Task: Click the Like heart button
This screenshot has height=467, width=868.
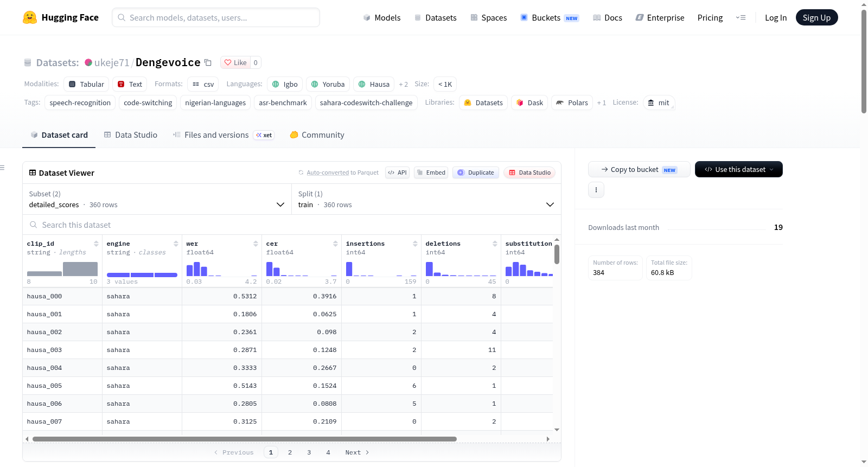Action: [235, 62]
